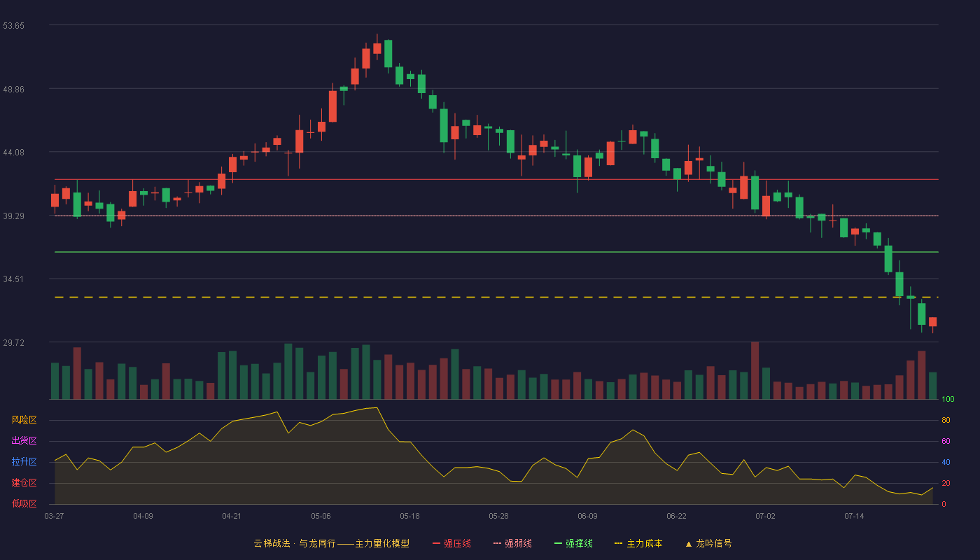Image resolution: width=980 pixels, height=560 pixels.
Task: Click the 03-27 date label
Action: pos(54,516)
